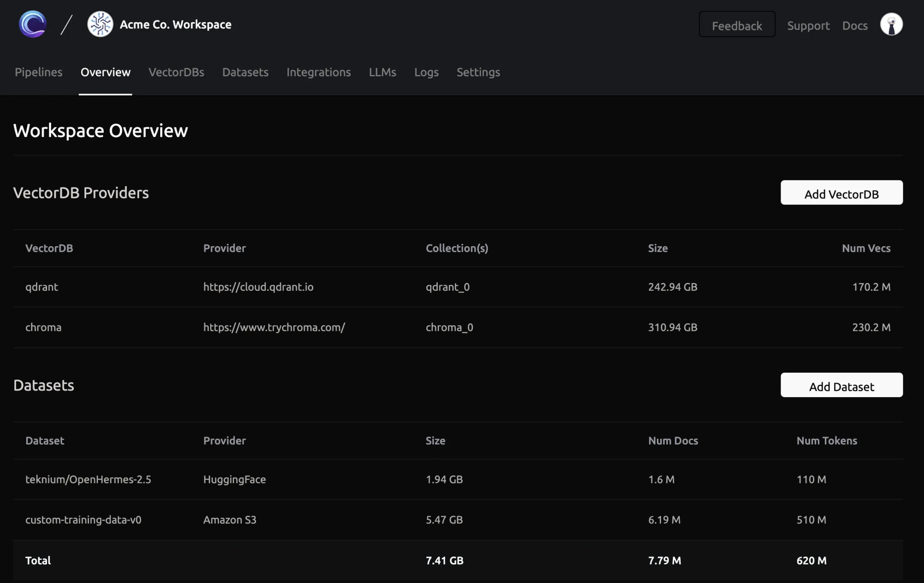View the Logs tab
Image resolution: width=924 pixels, height=583 pixels.
tap(426, 72)
